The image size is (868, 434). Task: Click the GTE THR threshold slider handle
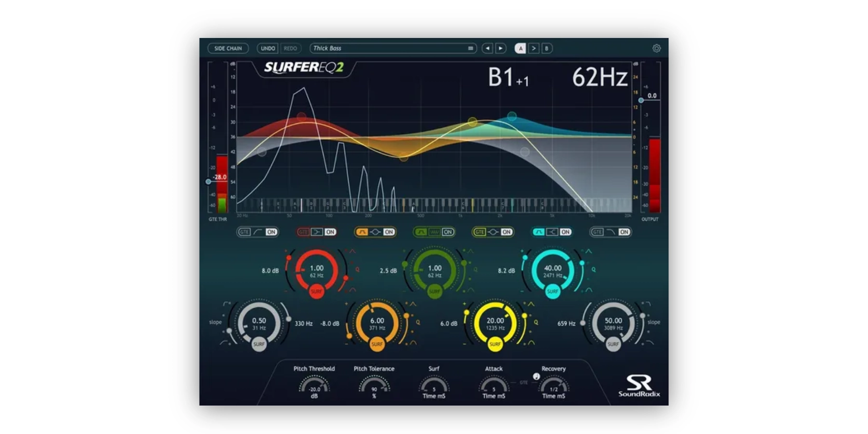pos(208,182)
